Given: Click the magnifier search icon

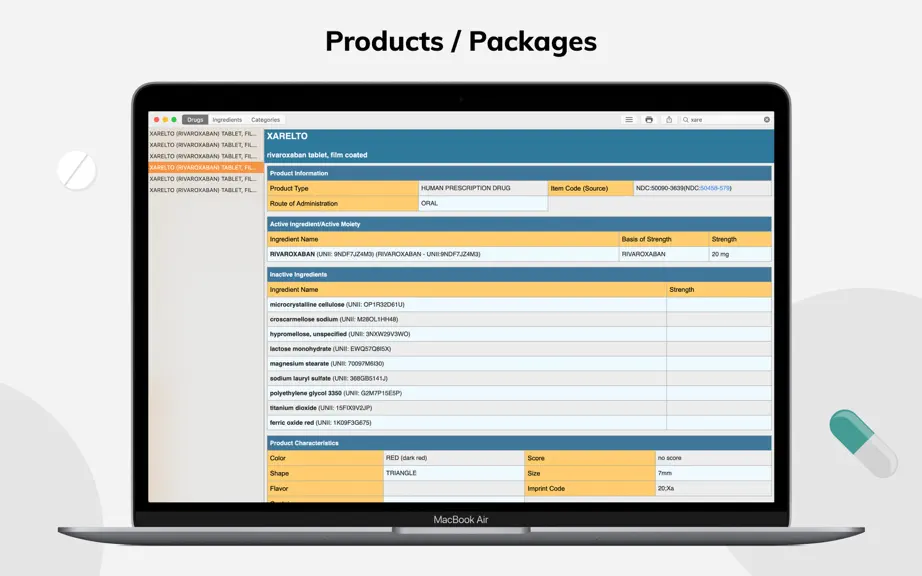Looking at the screenshot, I should pos(686,119).
